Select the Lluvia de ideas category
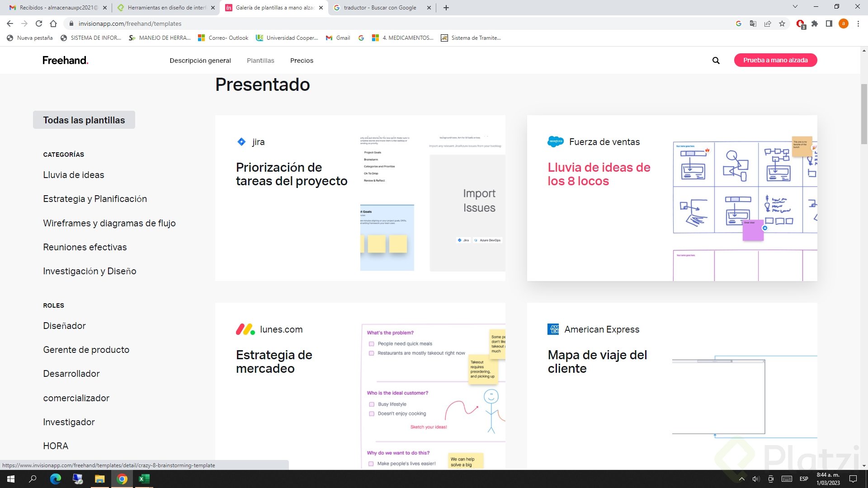 pyautogui.click(x=74, y=175)
